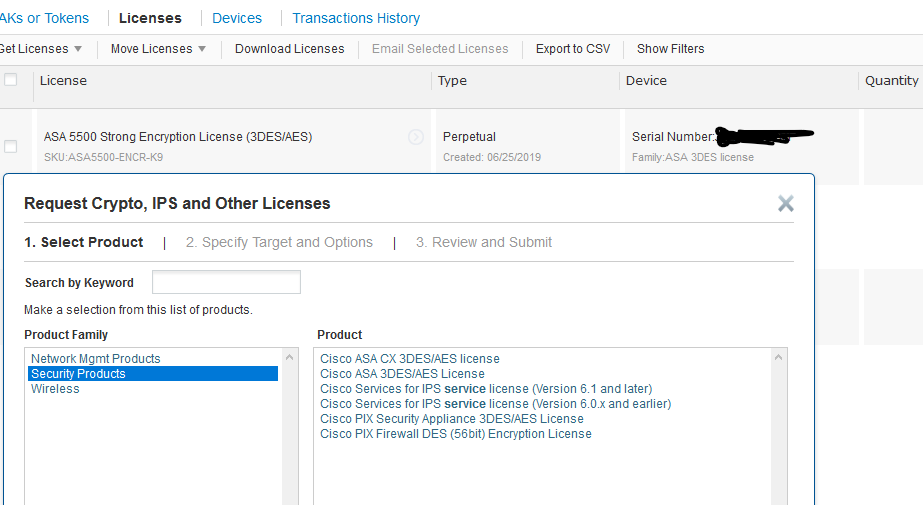Check the ASA 5500 Strong Encryption row checkbox

[x=11, y=146]
